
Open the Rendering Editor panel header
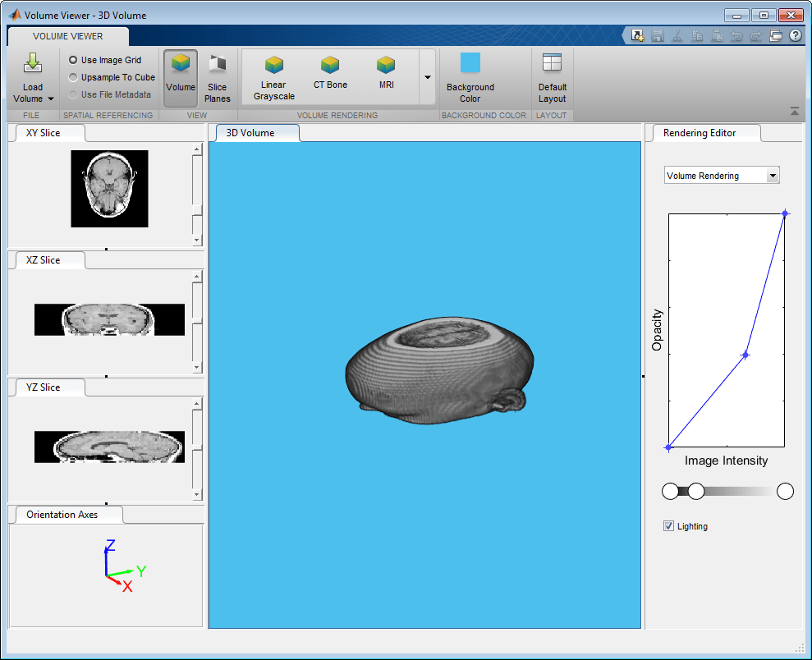pyautogui.click(x=699, y=132)
